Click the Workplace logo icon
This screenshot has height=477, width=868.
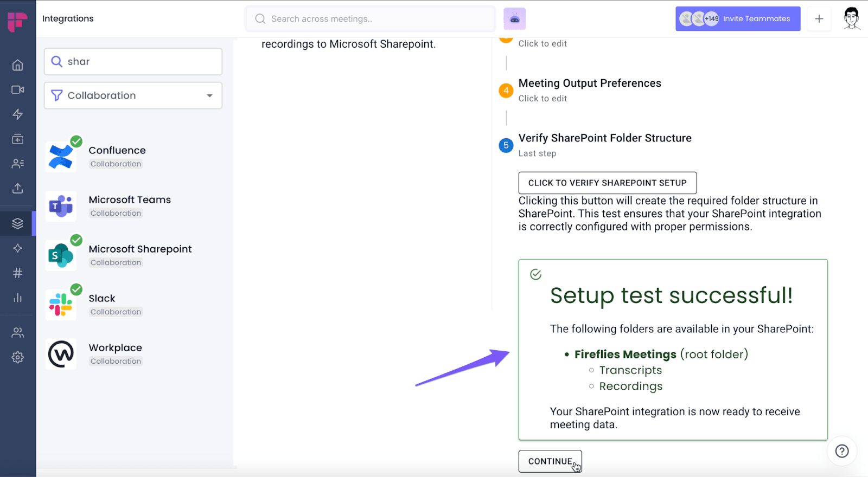coord(61,354)
